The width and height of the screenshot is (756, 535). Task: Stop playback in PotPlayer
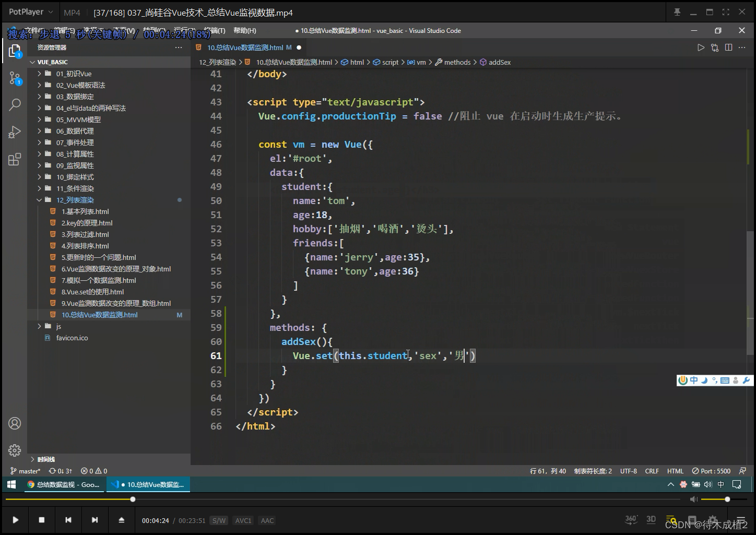tap(42, 520)
